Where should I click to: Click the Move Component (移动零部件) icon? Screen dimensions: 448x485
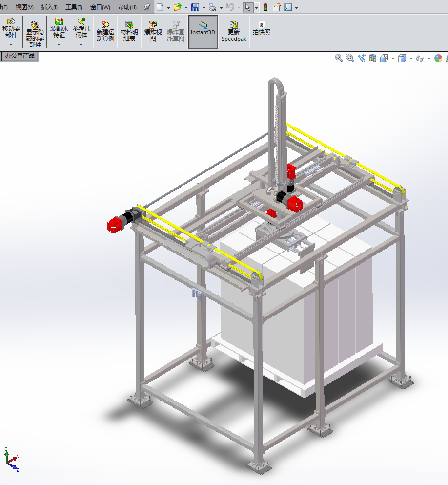click(x=11, y=28)
